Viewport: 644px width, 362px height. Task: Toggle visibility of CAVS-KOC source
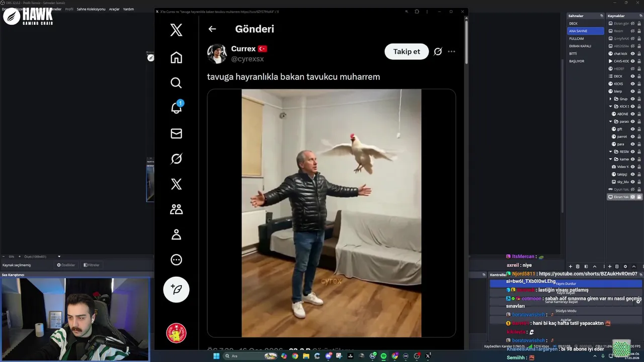[x=632, y=61]
